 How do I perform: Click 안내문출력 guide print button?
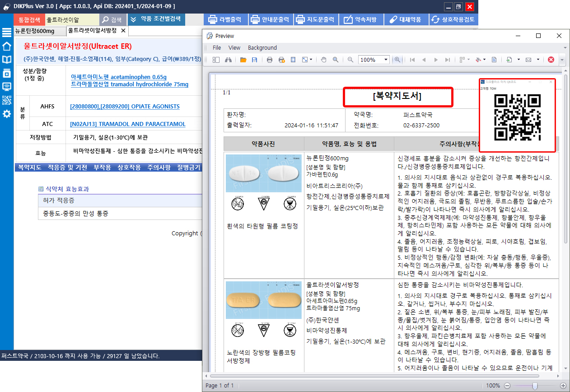point(270,20)
